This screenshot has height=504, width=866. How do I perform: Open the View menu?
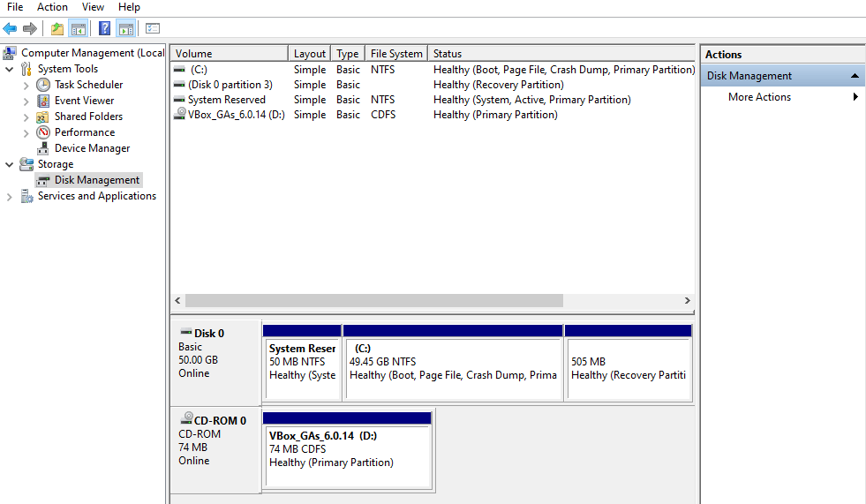tap(93, 7)
